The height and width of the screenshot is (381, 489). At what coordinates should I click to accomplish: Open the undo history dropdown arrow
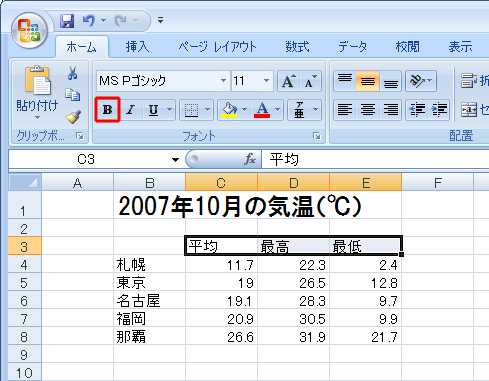pyautogui.click(x=103, y=21)
